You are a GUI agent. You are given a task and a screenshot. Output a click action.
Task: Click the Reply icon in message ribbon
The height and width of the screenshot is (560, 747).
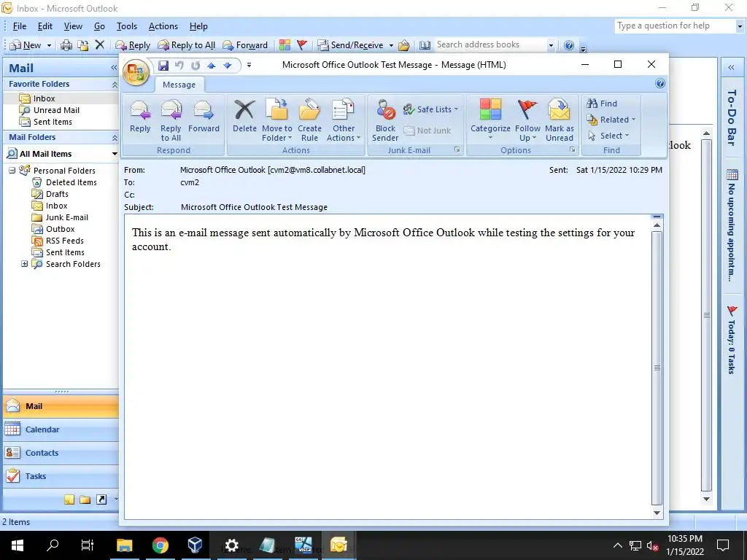pyautogui.click(x=140, y=116)
